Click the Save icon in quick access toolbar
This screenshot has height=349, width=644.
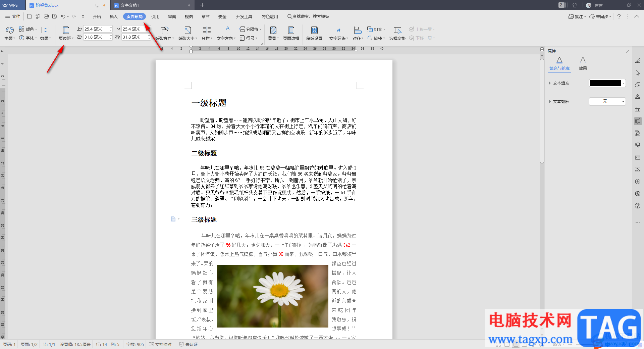pos(30,16)
